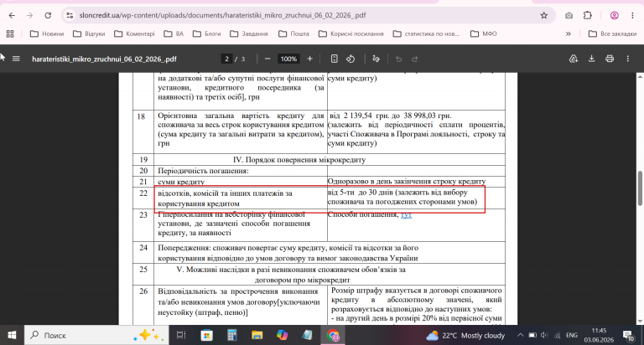Viewport: 644px width, 345px height.
Task: Open the clock showing 11:45
Action: (599, 335)
